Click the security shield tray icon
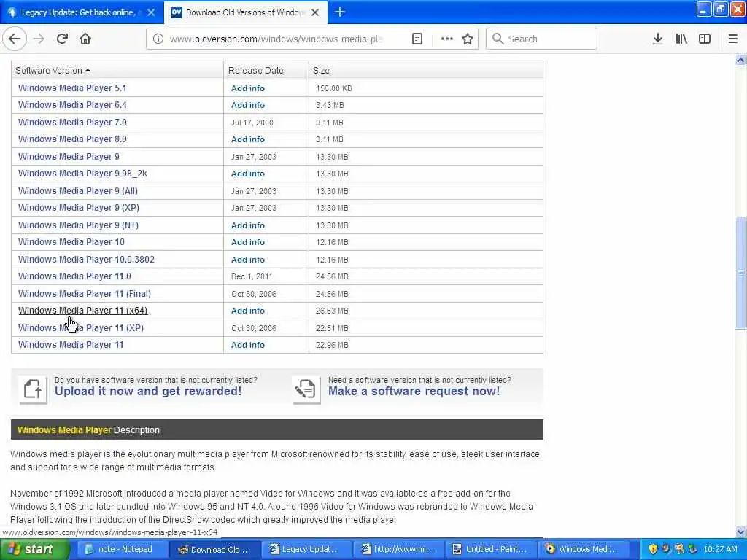This screenshot has width=747, height=560. (653, 549)
